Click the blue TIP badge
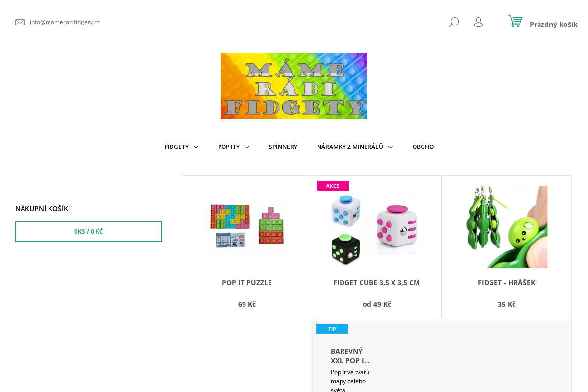588x392 pixels. tap(332, 329)
